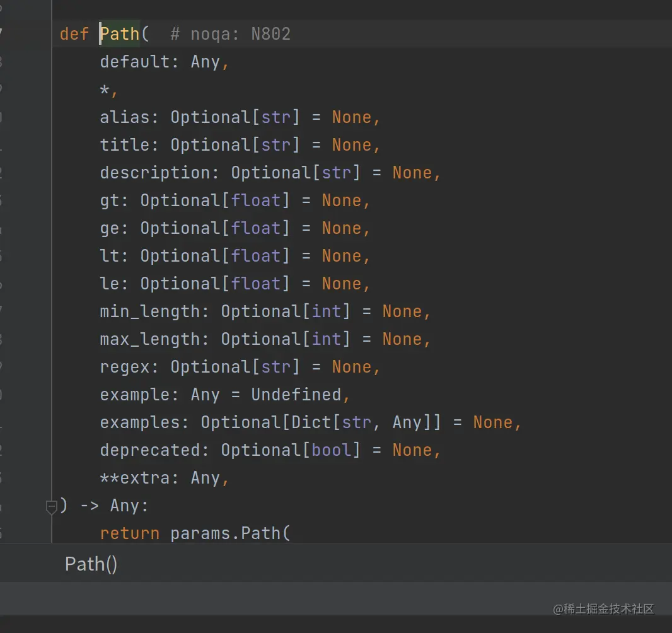This screenshot has width=672, height=633.
Task: Click the 'regex' parameter name
Action: (x=125, y=368)
